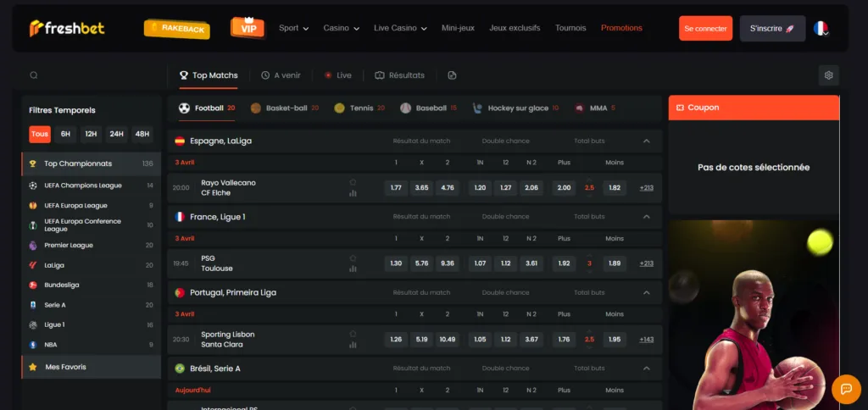The width and height of the screenshot is (868, 410).
Task: Open the live chat support bubble
Action: [x=845, y=389]
